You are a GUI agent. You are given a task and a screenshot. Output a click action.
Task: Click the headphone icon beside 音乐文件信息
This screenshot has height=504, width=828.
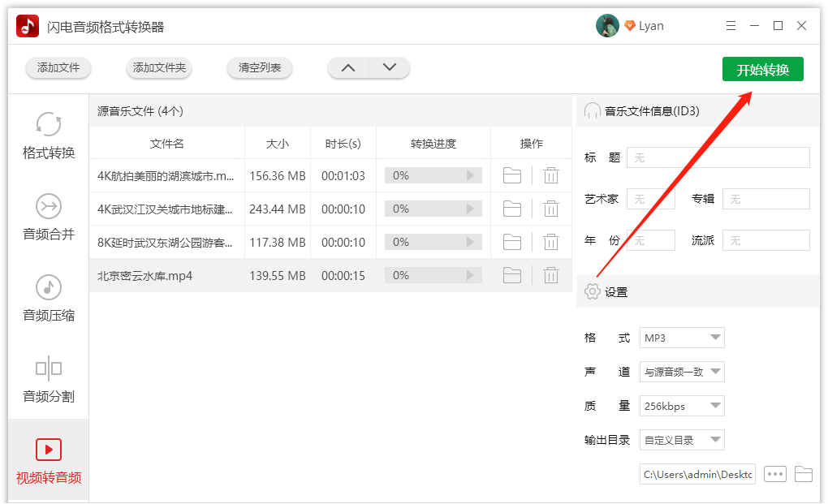click(x=592, y=111)
